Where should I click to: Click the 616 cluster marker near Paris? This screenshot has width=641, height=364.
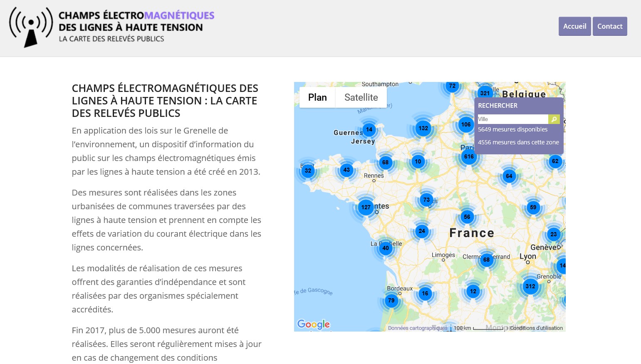(x=469, y=156)
